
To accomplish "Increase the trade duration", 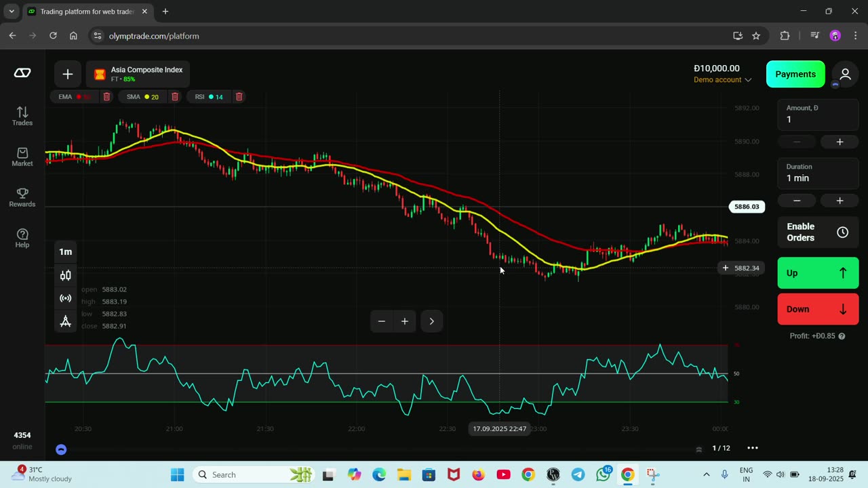I will [840, 201].
